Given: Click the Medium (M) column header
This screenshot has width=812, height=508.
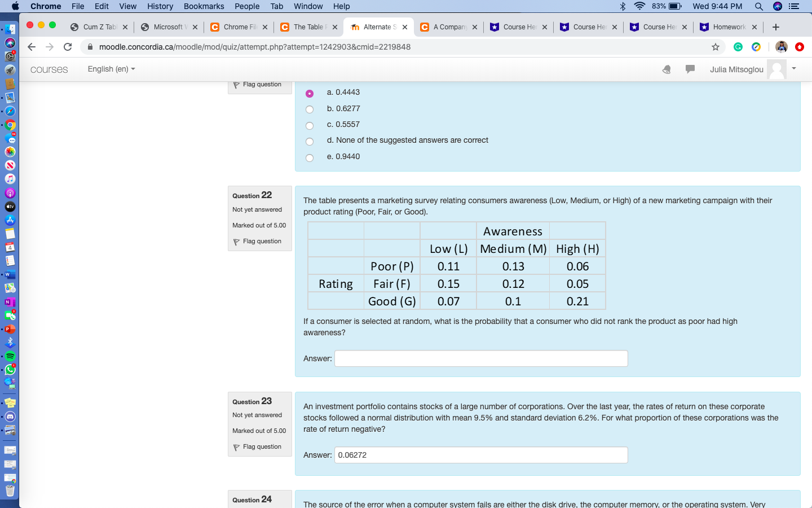Looking at the screenshot, I should (513, 249).
